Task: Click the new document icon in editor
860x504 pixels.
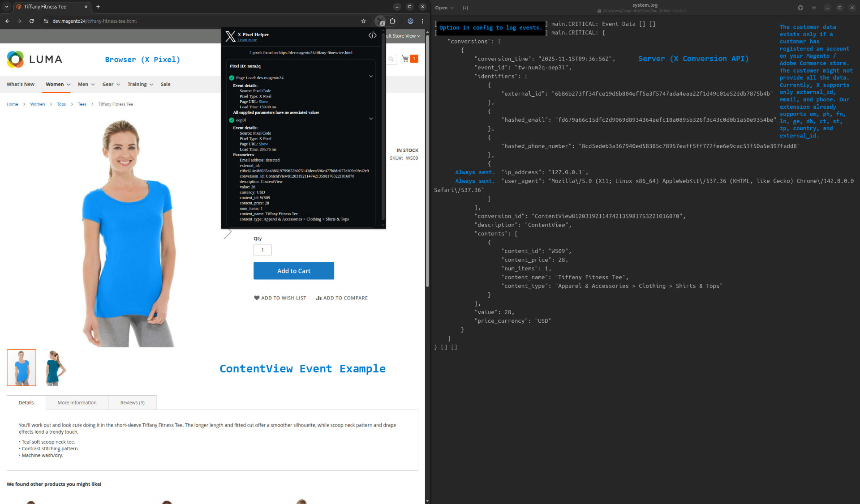Action: (x=465, y=8)
